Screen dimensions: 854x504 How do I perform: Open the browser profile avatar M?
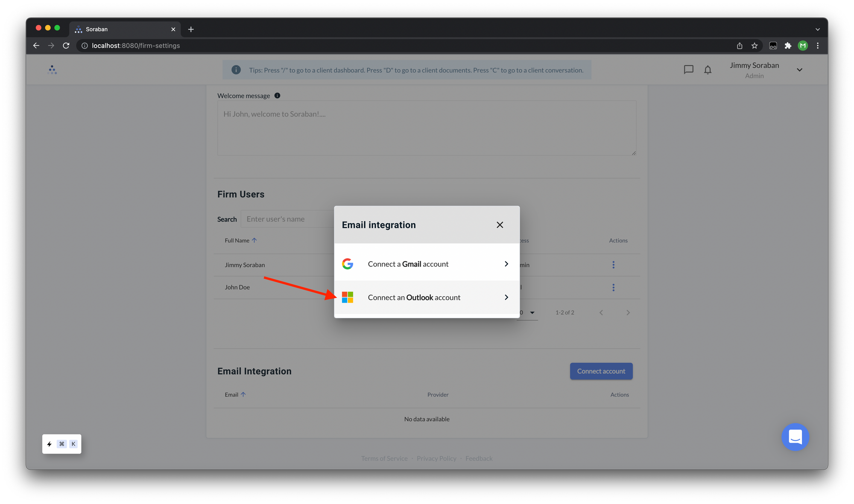803,46
